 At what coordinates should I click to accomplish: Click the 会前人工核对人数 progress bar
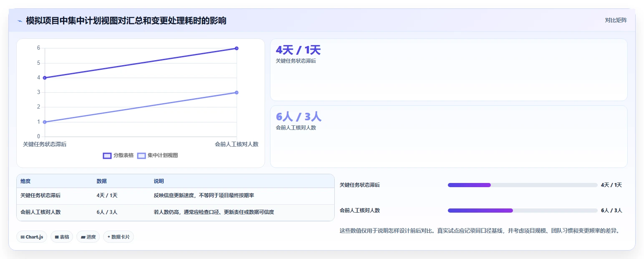coord(523,211)
